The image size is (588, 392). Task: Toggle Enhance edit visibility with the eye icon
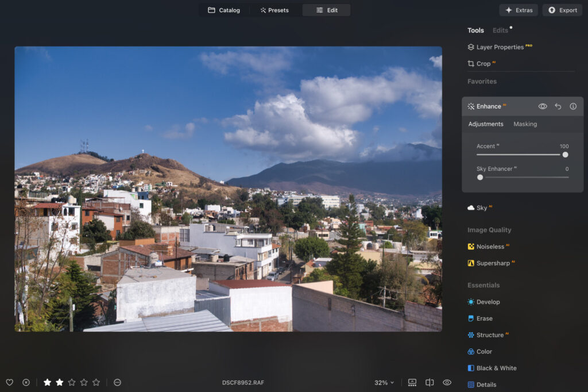(x=542, y=106)
